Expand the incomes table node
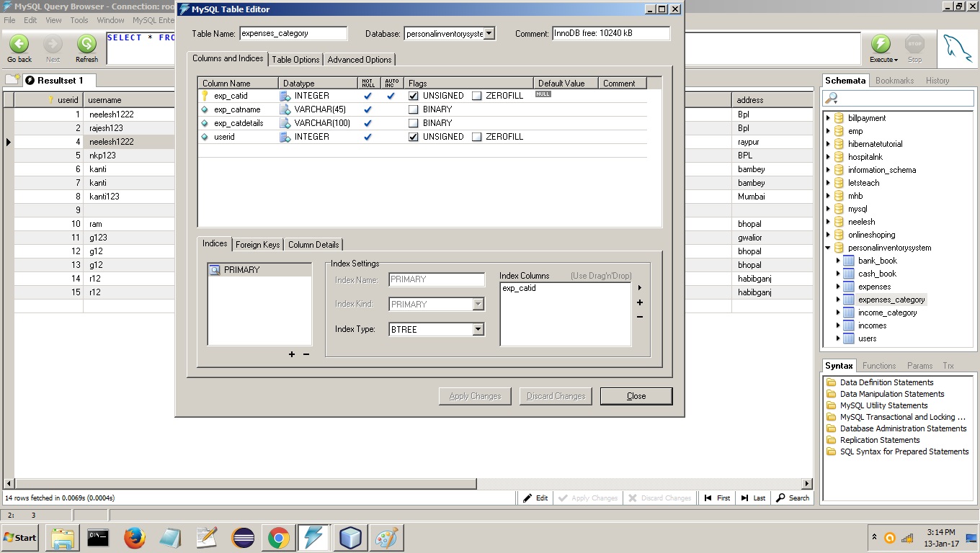Screen dimensions: 980x553 pos(838,325)
